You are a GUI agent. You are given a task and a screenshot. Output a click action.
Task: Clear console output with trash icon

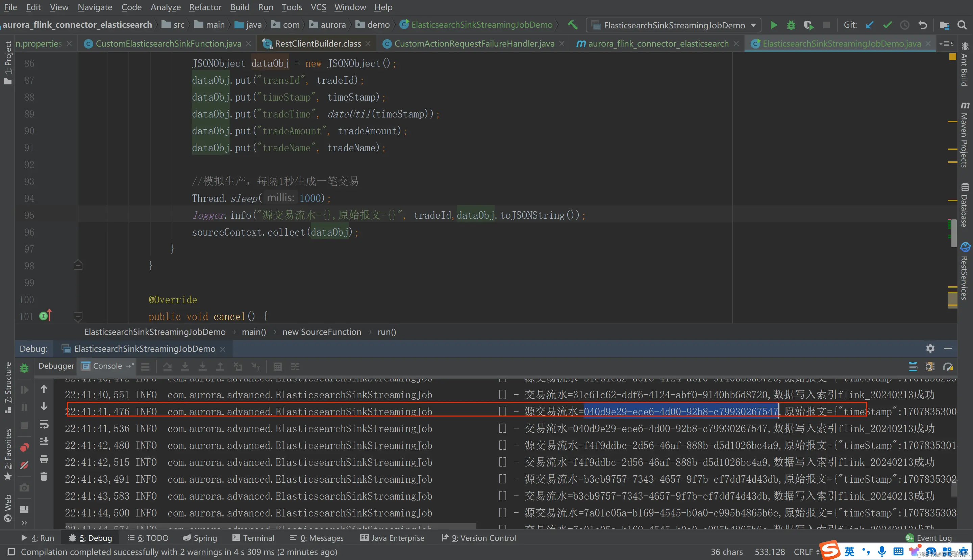pos(44,477)
